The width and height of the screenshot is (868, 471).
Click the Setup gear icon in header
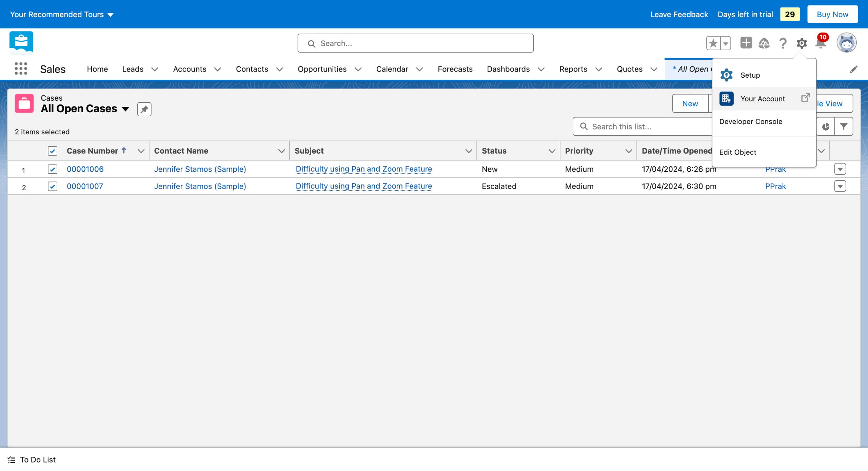point(802,43)
